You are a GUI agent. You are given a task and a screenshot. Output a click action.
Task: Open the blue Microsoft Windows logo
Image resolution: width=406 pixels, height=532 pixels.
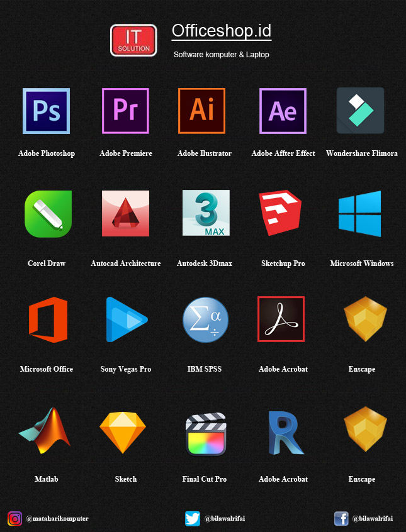click(360, 214)
